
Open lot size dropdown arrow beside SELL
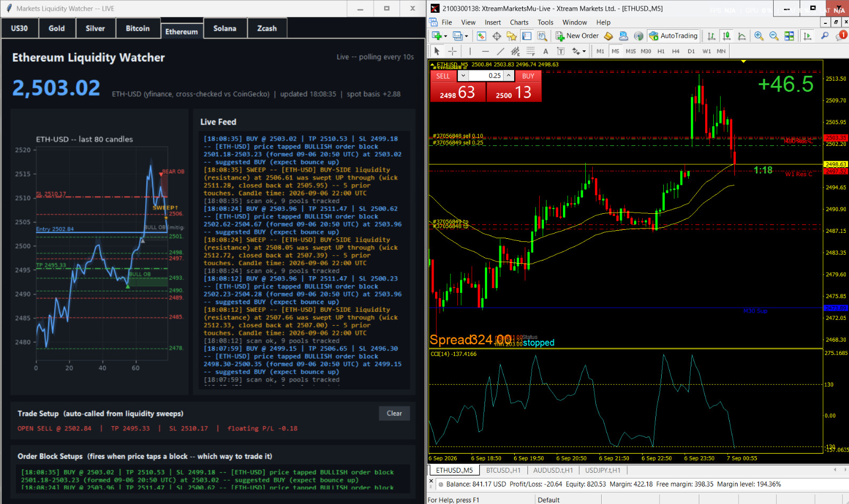(x=463, y=76)
